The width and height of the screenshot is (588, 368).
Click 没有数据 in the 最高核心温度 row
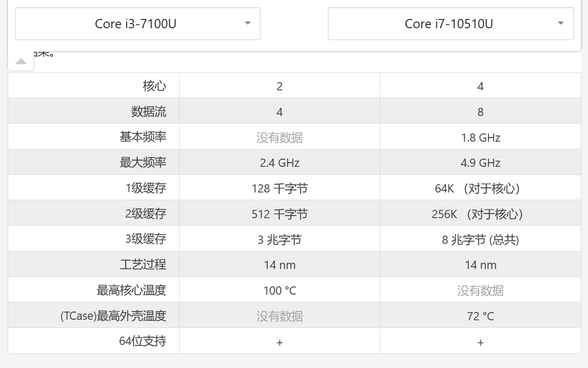(480, 290)
